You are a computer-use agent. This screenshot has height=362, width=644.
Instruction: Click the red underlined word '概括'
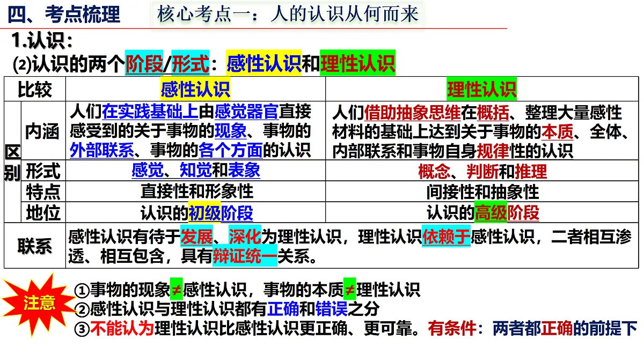(x=493, y=113)
